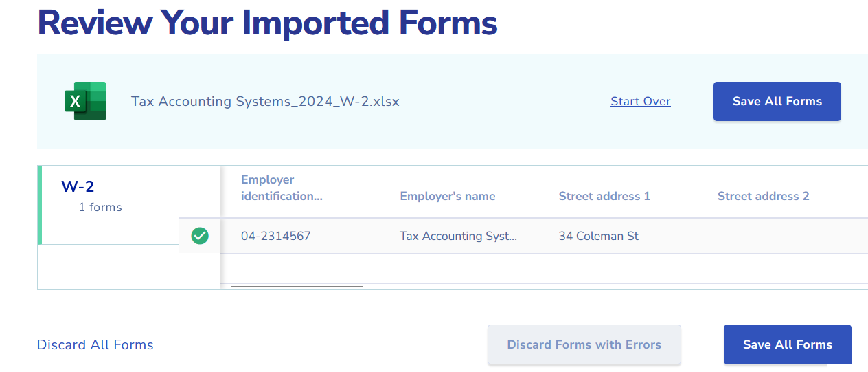The image size is (868, 372).
Task: Select the W-2 forms tab
Action: (108, 196)
